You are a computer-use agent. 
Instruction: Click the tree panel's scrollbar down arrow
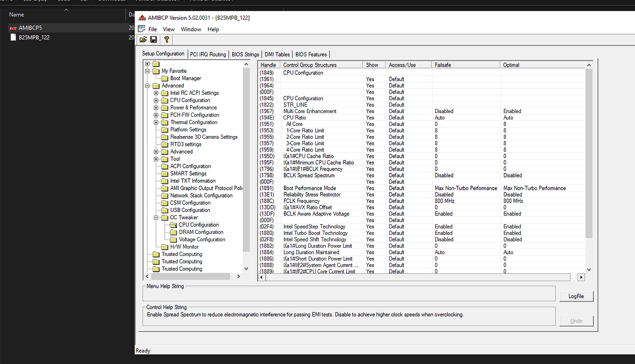tap(246, 268)
